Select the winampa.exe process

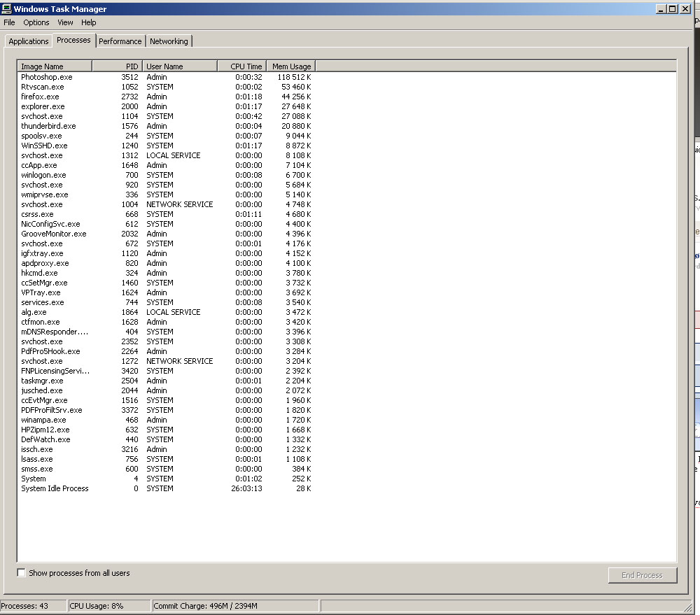[x=166, y=420]
